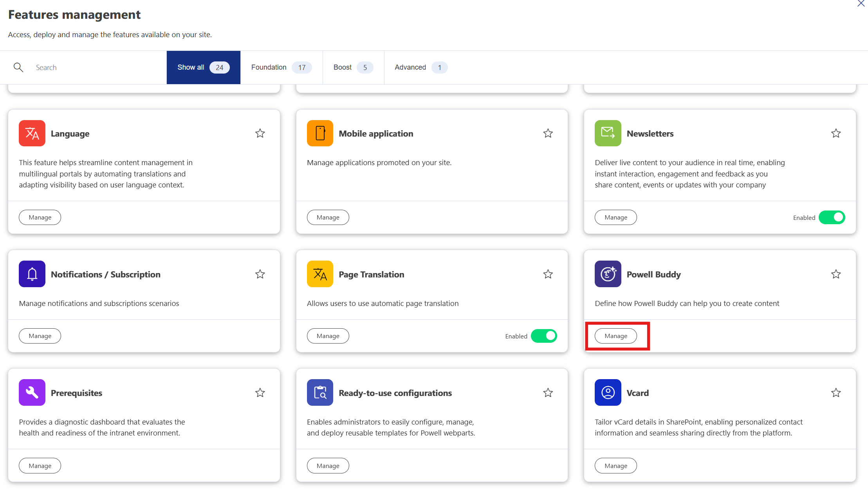The height and width of the screenshot is (493, 868).
Task: Click the Notifications / Subscription bell icon
Action: pyautogui.click(x=32, y=274)
